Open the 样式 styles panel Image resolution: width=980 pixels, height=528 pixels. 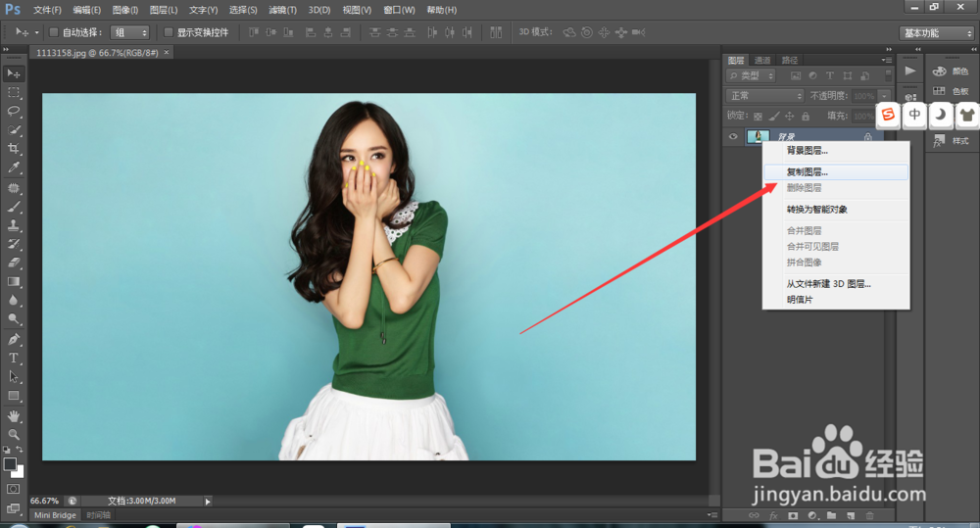point(951,141)
